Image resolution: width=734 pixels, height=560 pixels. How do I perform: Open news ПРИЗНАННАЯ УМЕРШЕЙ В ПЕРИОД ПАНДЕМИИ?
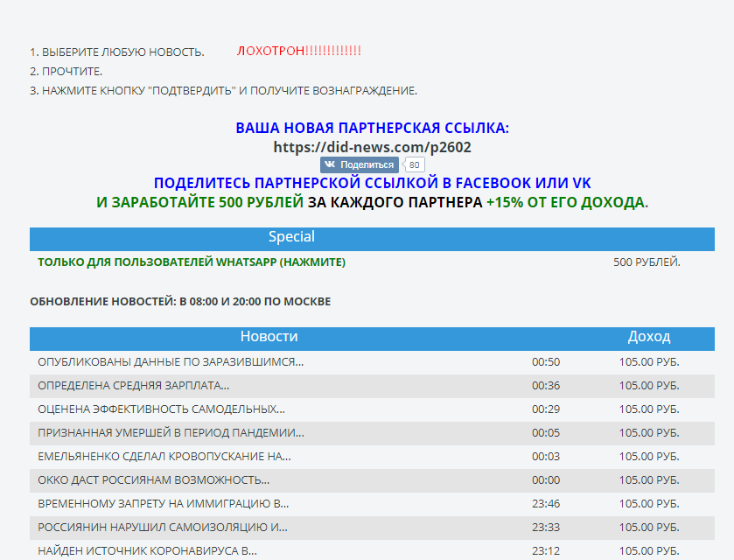pyautogui.click(x=171, y=433)
